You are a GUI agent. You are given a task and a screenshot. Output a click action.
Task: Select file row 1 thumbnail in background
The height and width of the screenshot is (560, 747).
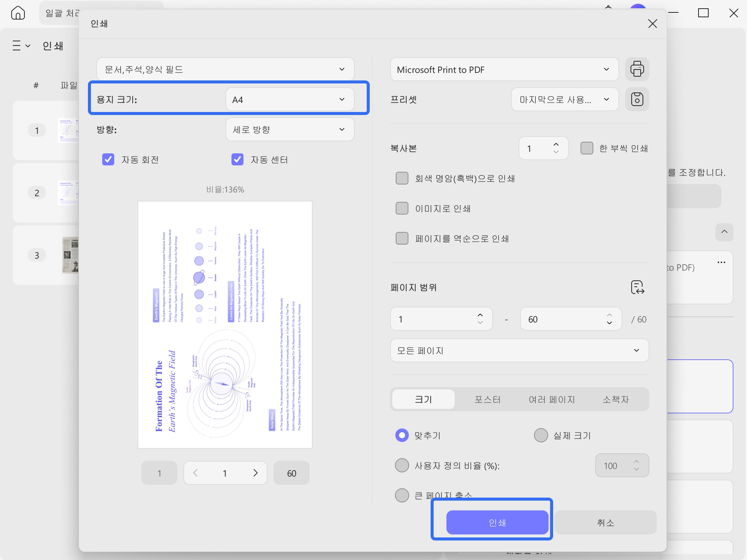pos(68,130)
